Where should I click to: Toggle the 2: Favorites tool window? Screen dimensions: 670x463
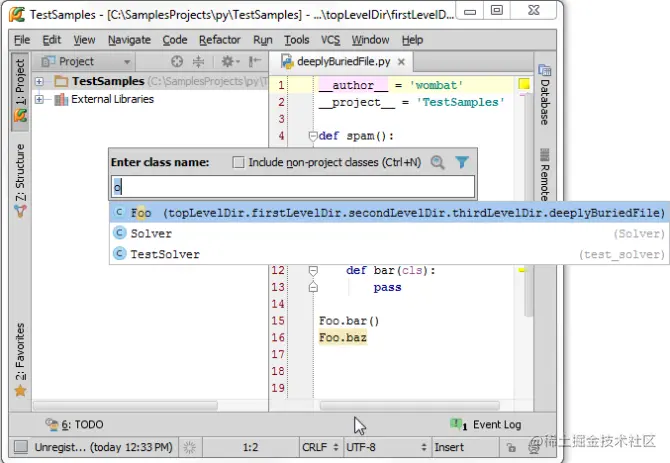20,360
